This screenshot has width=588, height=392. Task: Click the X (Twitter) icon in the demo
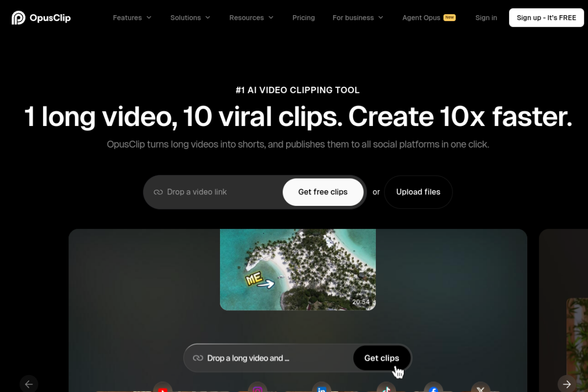[481, 387]
